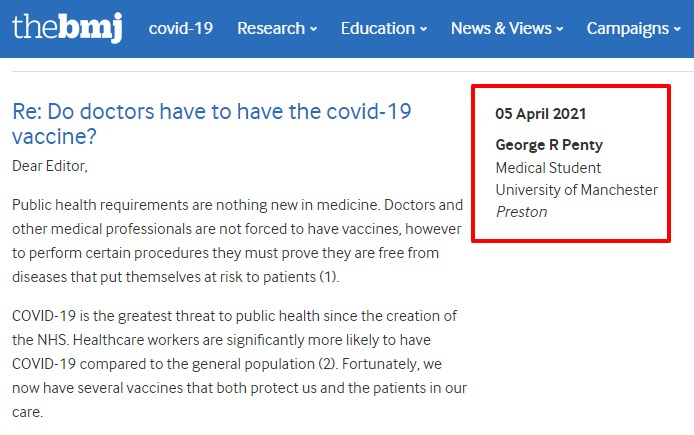Open the Research menu

pos(277,28)
